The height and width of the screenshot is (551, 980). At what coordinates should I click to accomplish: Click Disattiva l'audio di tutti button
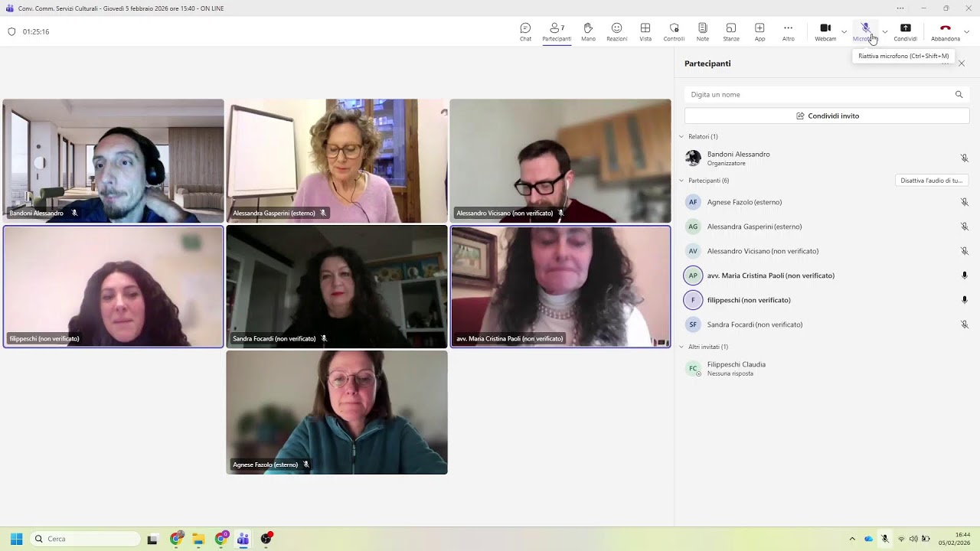tap(932, 181)
